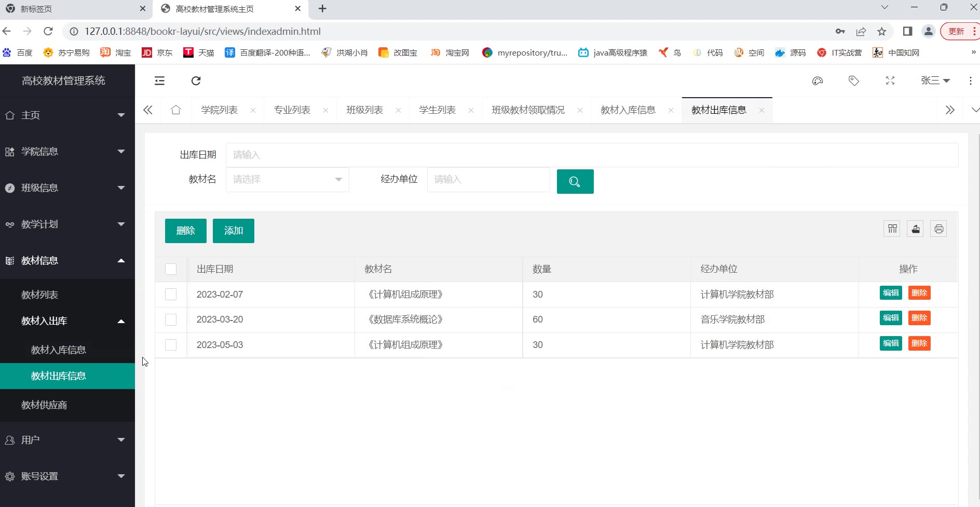Expand the 主页 sidebar menu

pos(67,115)
